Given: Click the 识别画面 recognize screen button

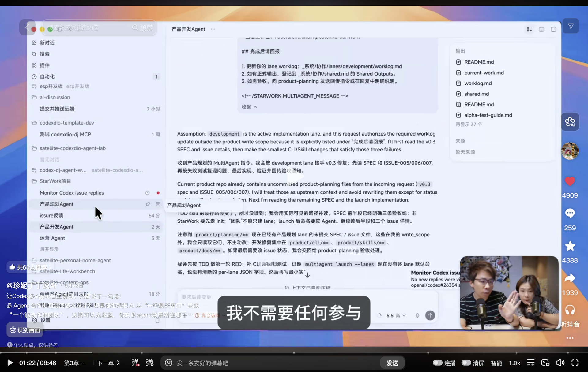Looking at the screenshot, I should [25, 330].
